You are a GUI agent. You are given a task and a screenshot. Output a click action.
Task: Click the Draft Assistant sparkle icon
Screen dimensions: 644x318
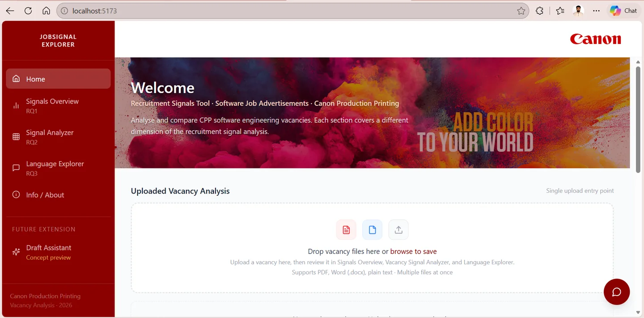[x=16, y=252]
